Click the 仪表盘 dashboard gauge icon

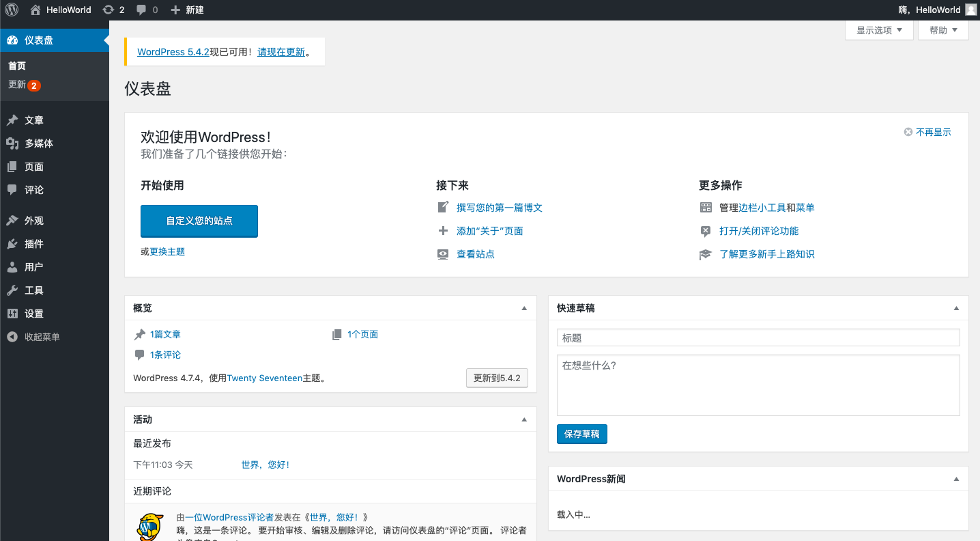(x=12, y=40)
